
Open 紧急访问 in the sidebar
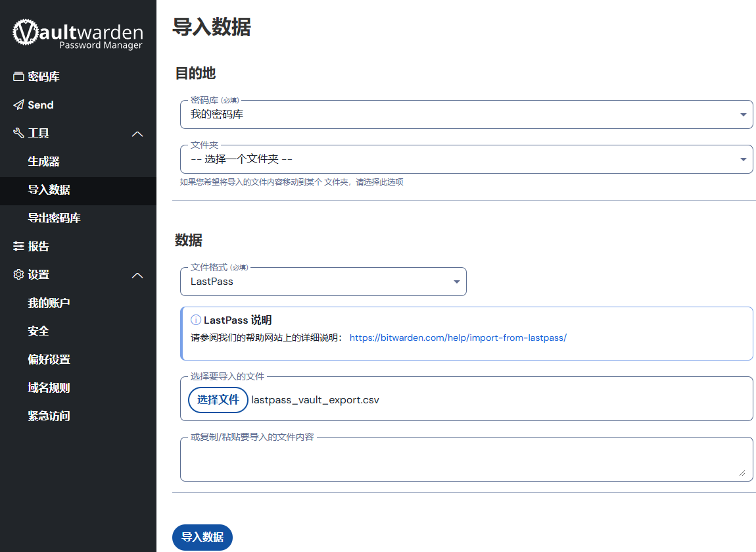click(x=49, y=416)
